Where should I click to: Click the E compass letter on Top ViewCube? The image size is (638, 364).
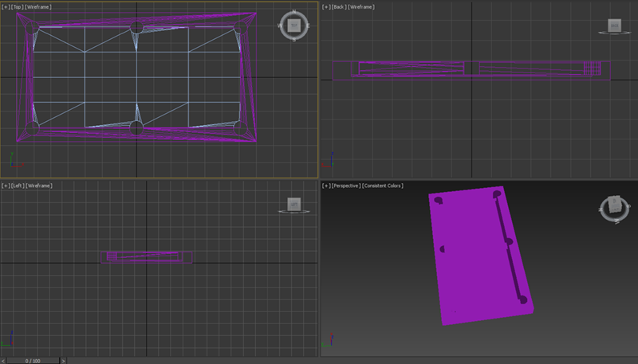[309, 26]
